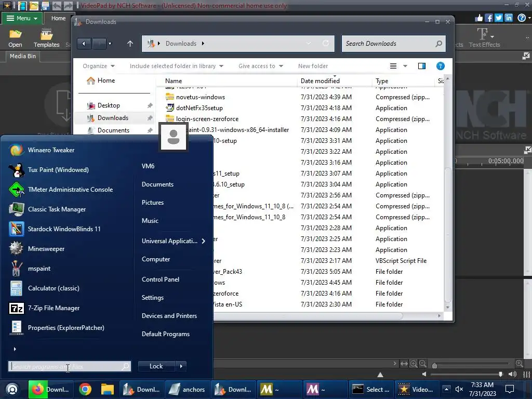Image resolution: width=532 pixels, height=399 pixels.
Task: Open Devices and Printers
Action: click(169, 316)
